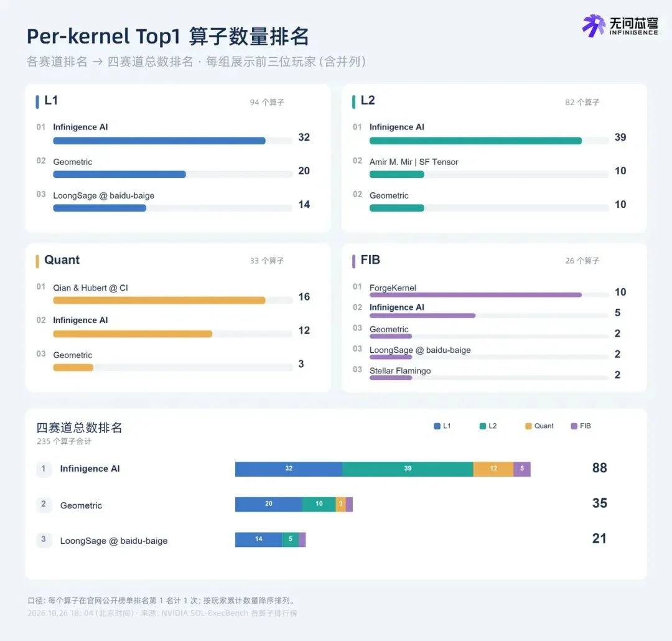
Task: Click the value 16 in Quant card
Action: pos(304,297)
